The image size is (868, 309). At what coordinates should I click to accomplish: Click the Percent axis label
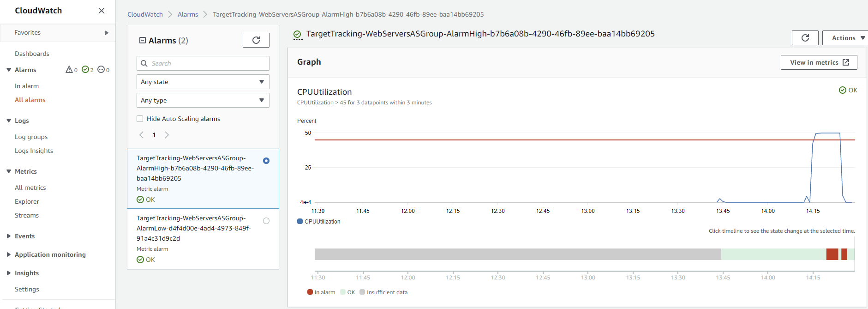point(307,121)
